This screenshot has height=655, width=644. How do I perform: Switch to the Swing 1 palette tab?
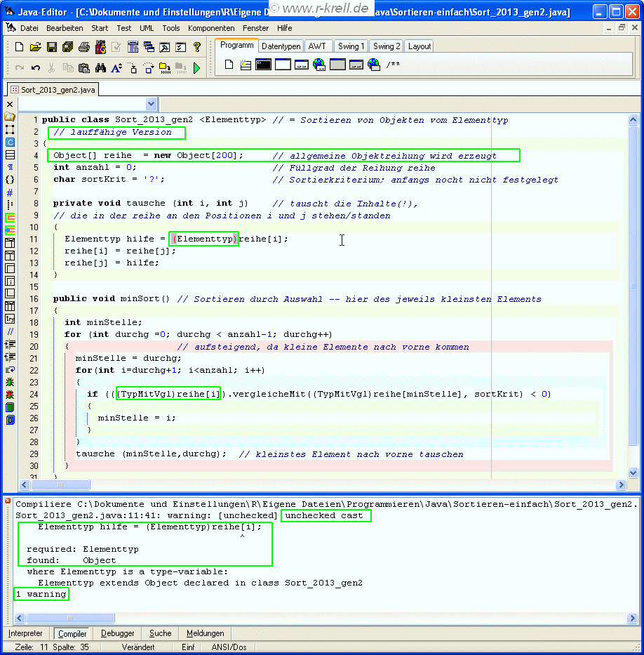click(x=351, y=46)
